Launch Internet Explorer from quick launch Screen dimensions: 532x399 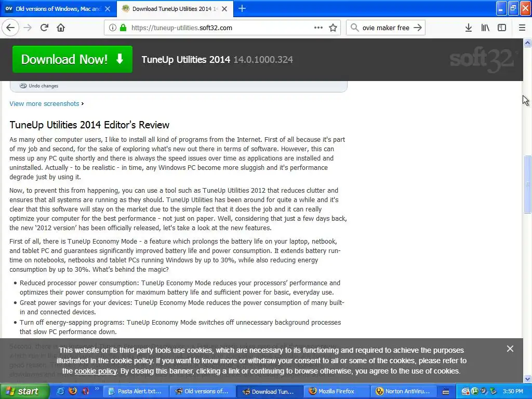[x=60, y=391]
